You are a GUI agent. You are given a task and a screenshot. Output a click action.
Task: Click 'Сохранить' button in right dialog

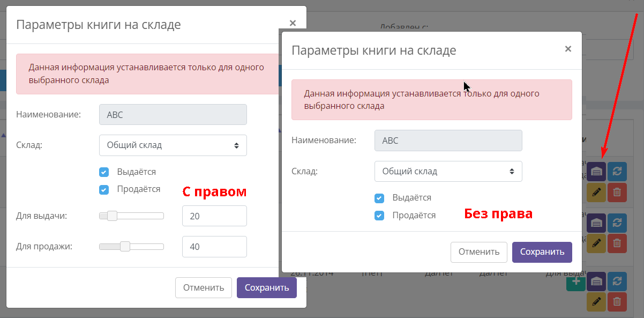pos(542,252)
